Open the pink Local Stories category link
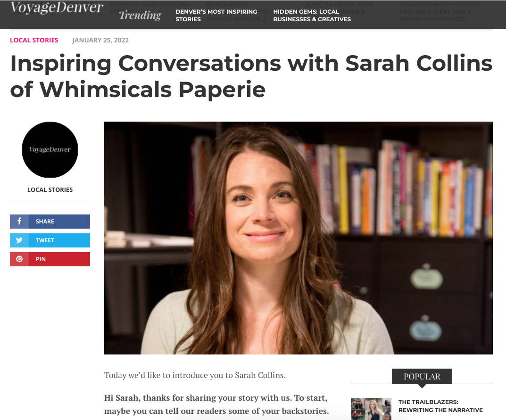Image resolution: width=506 pixels, height=420 pixels. [34, 41]
